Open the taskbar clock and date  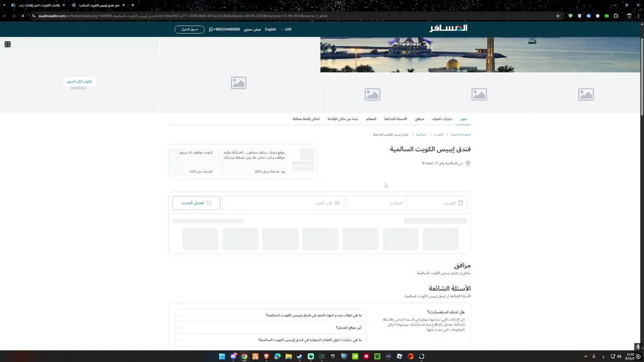(630, 356)
